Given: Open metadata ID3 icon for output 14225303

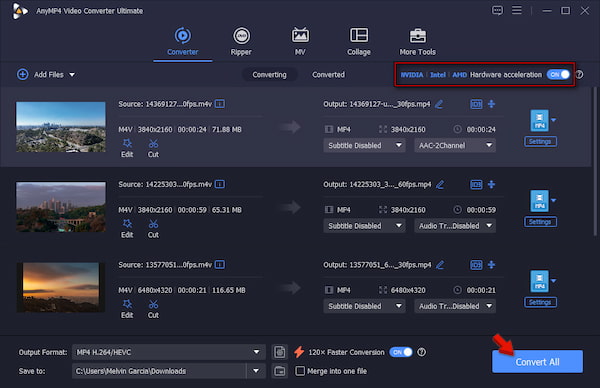Looking at the screenshot, I should click(476, 184).
